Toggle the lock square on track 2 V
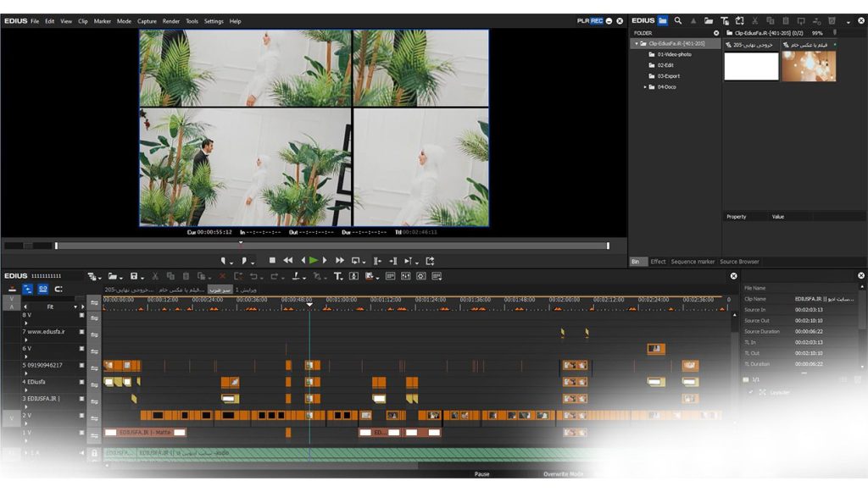 tap(81, 416)
